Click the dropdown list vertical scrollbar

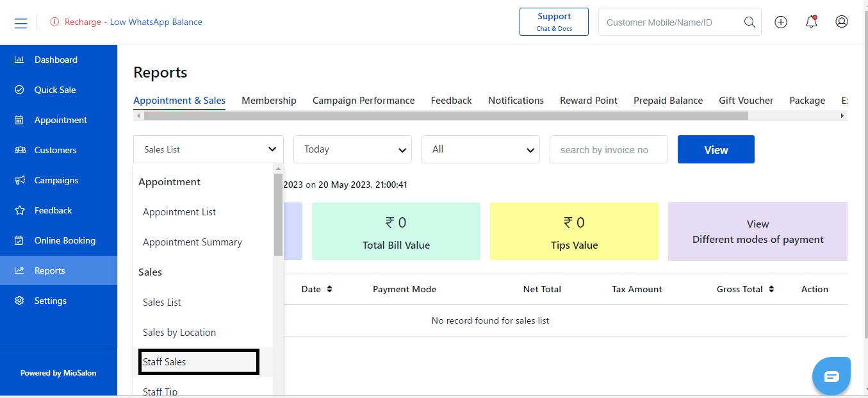click(x=278, y=215)
